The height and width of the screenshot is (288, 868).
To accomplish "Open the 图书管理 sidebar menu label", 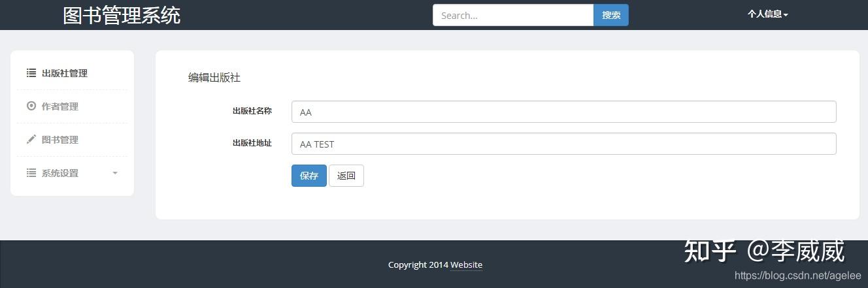I will (60, 140).
